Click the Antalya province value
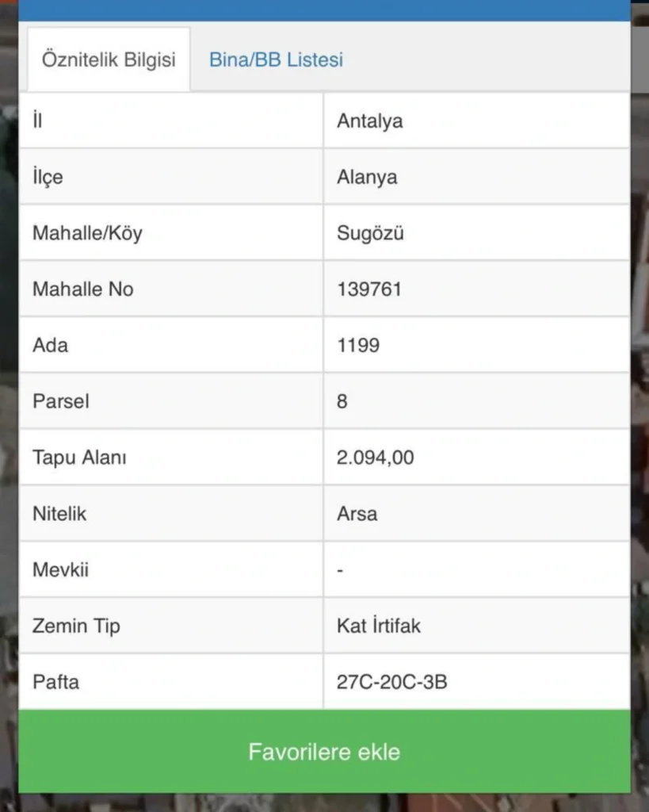 (369, 121)
